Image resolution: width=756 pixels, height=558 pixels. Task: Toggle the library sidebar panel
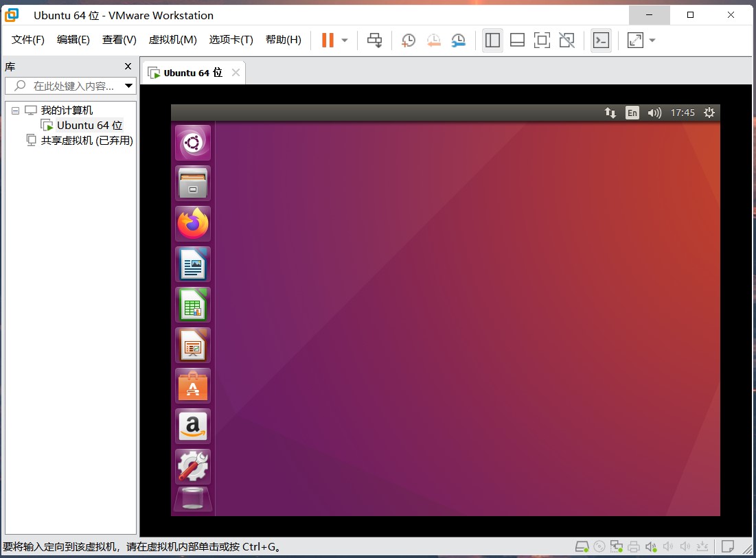point(492,40)
